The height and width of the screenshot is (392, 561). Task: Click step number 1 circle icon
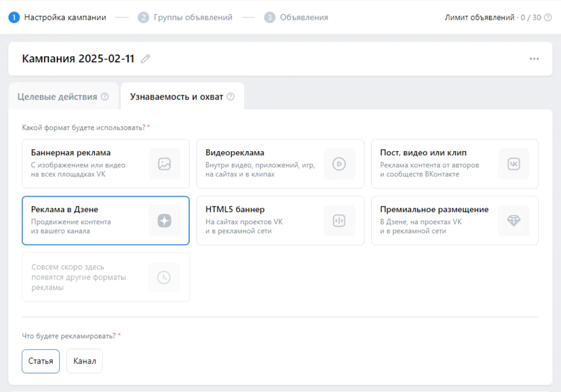point(14,18)
